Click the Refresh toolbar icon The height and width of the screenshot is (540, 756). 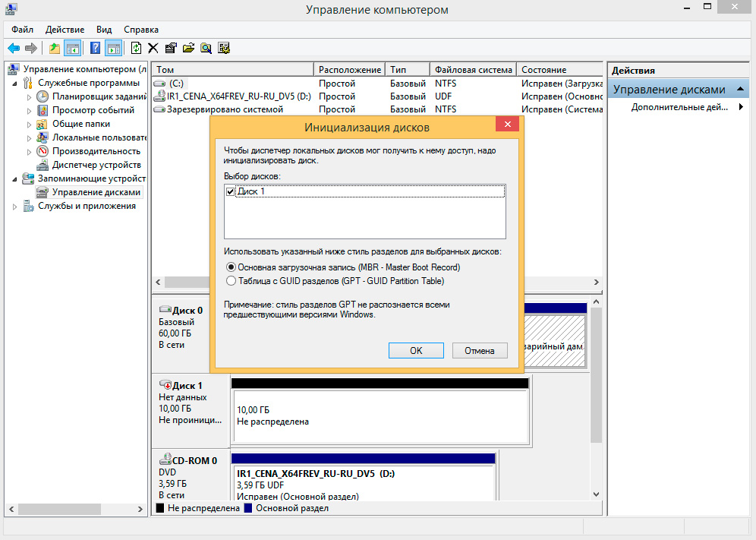[x=137, y=48]
